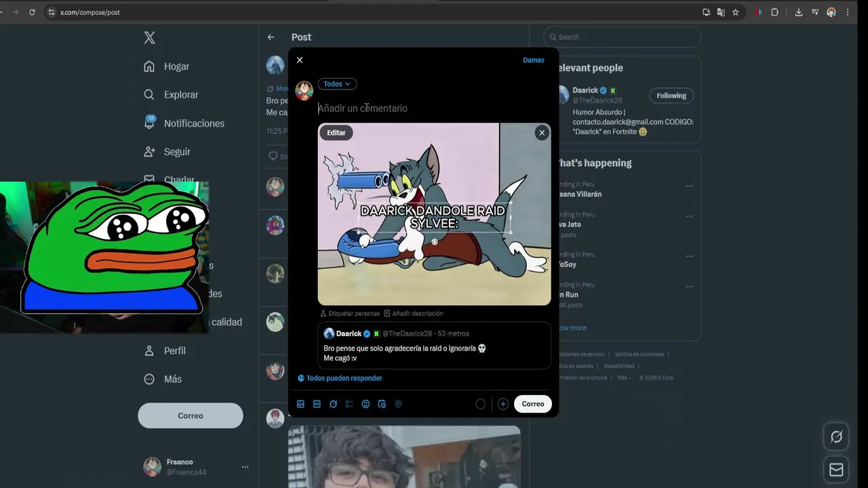Click the Search field on X
Viewport: 868px width, 488px height.
(623, 37)
